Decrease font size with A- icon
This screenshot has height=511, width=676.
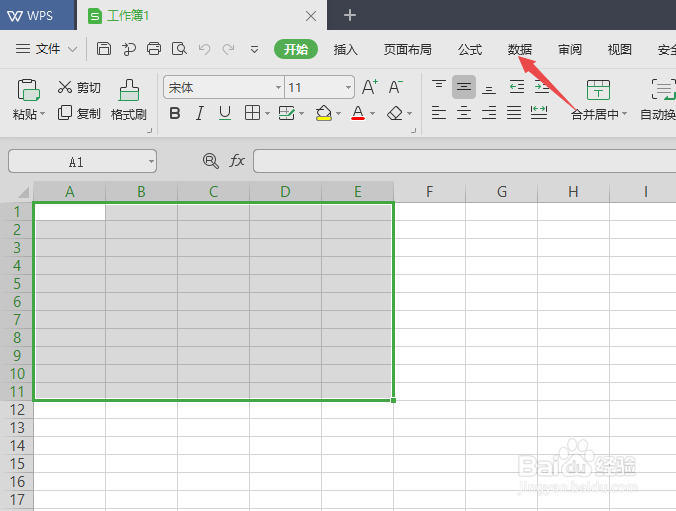click(395, 87)
